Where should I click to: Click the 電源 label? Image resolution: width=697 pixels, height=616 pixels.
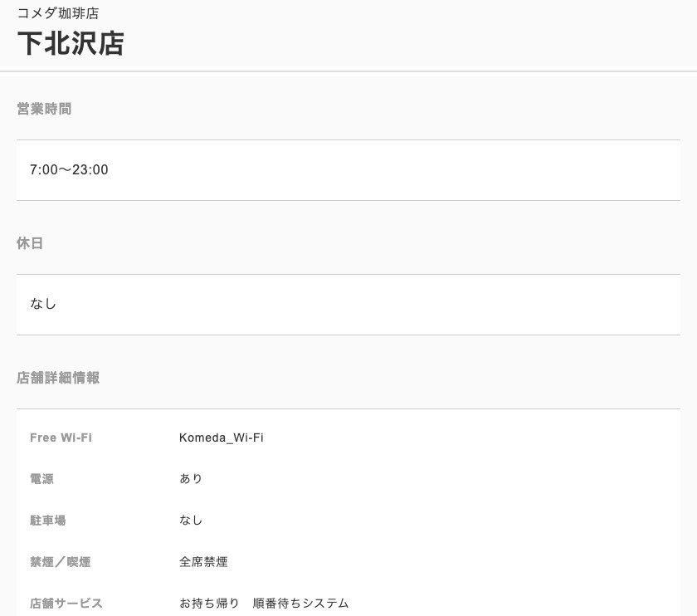(41, 479)
